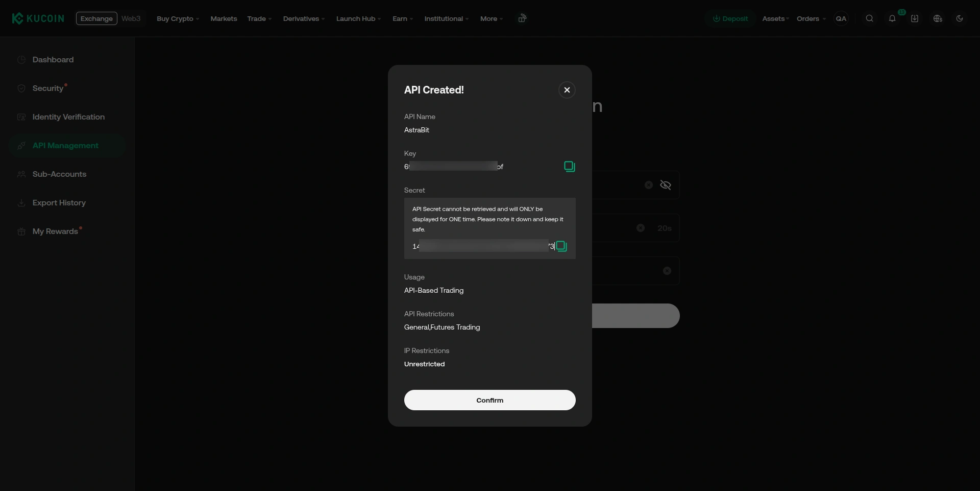Image resolution: width=980 pixels, height=491 pixels.
Task: Open the Markets page
Action: (x=224, y=18)
